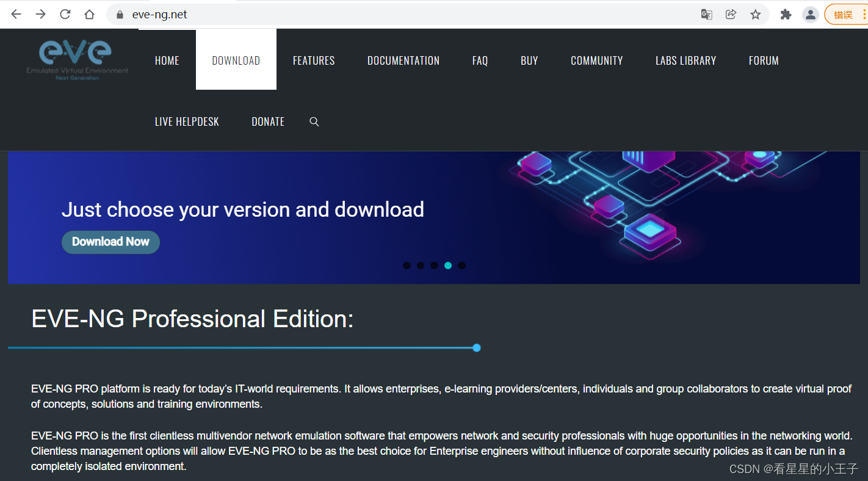Viewport: 868px width, 481px height.
Task: Click the EVE-NG logo
Action: 77,60
